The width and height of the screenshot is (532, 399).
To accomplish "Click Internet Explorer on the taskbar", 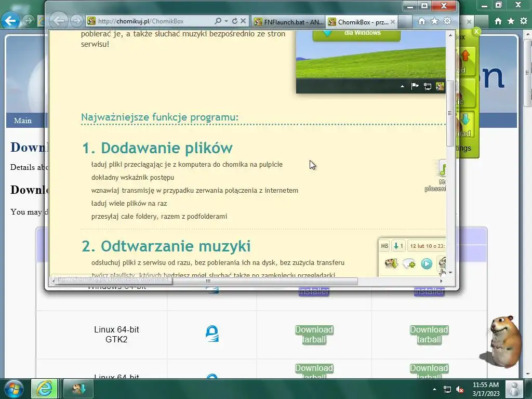I will click(45, 389).
